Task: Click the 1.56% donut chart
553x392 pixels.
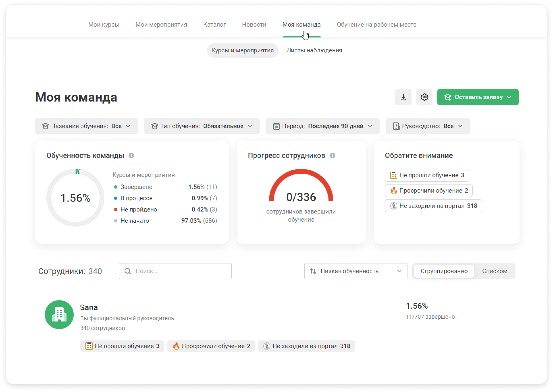Action: 75,198
